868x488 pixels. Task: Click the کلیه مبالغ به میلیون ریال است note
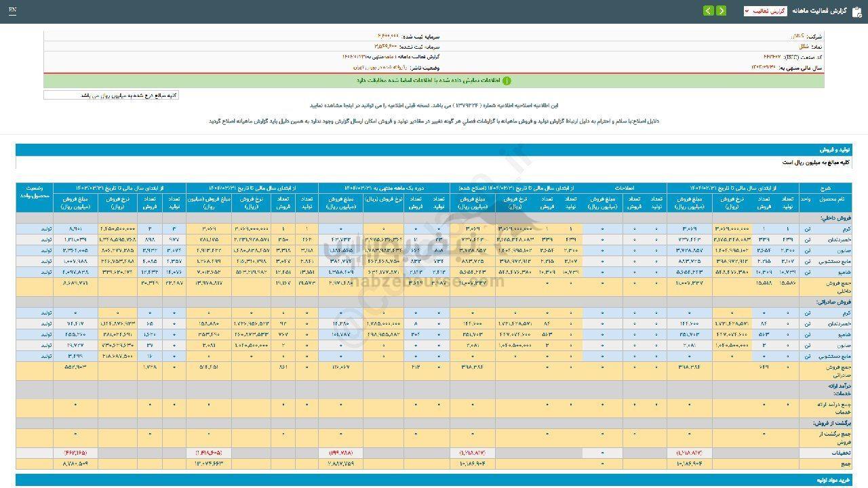pos(816,163)
